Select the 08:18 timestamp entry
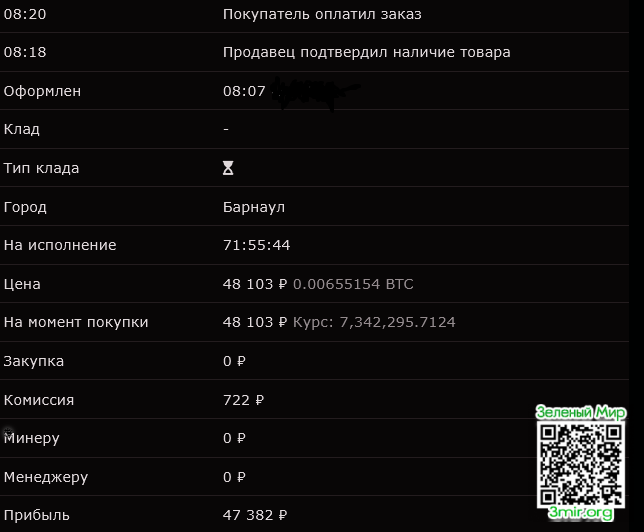 pos(25,52)
